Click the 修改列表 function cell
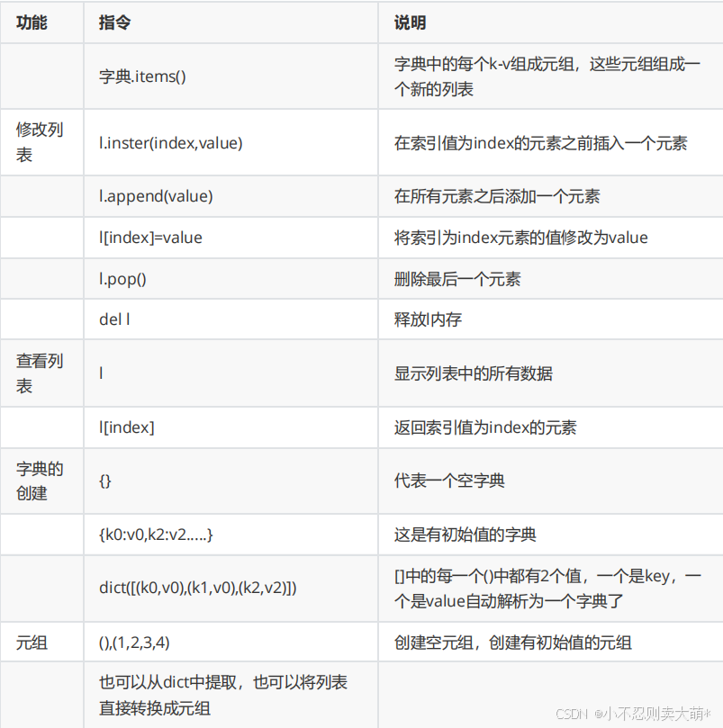Viewport: 723px width, 728px height. pos(40,142)
